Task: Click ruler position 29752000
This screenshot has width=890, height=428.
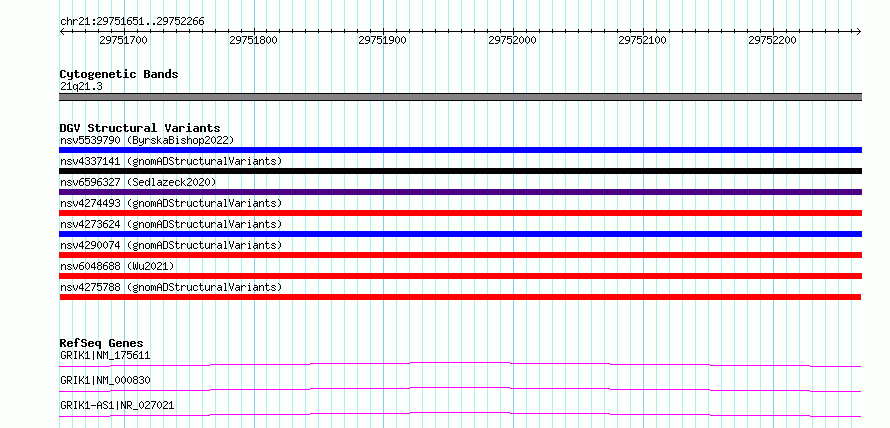Action: (513, 40)
